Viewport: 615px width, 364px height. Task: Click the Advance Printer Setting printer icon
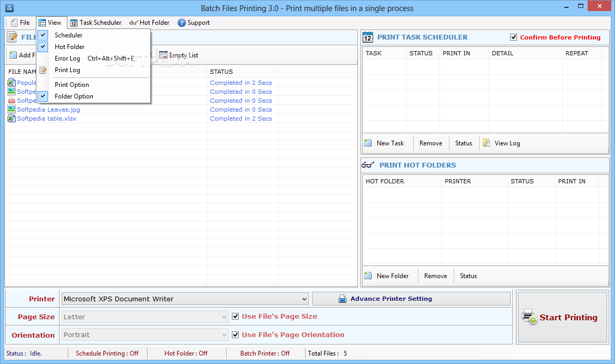point(343,299)
